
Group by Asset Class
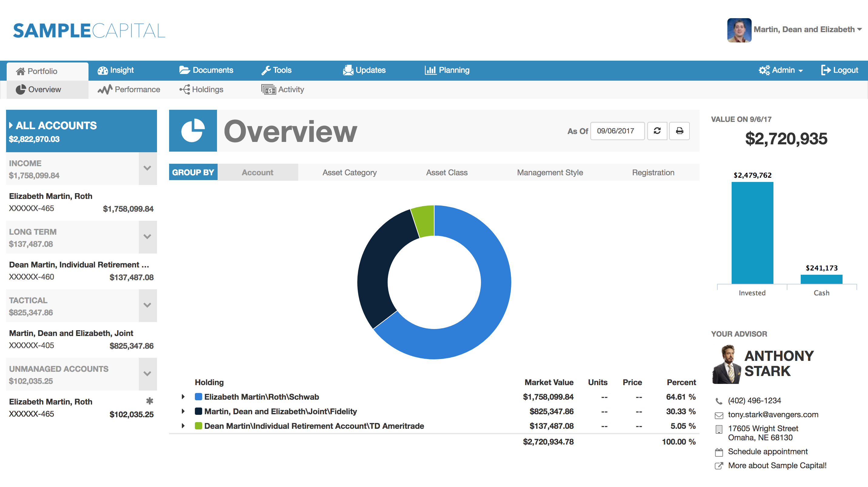point(446,172)
